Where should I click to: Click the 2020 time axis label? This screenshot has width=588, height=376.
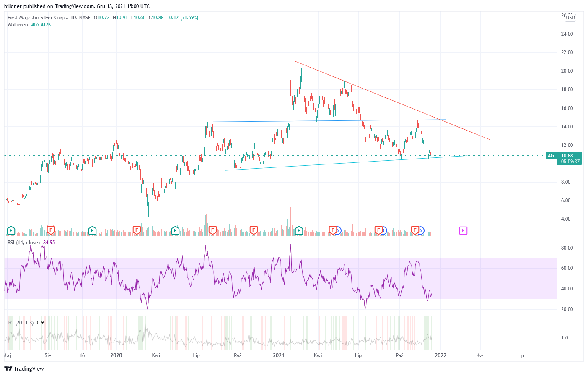click(x=116, y=355)
